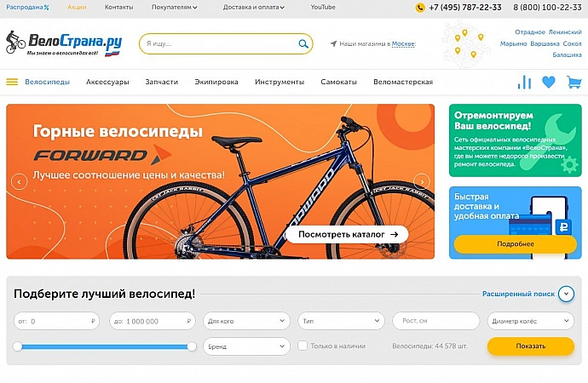Open the 'Аксессуары' navigation item

tap(107, 82)
